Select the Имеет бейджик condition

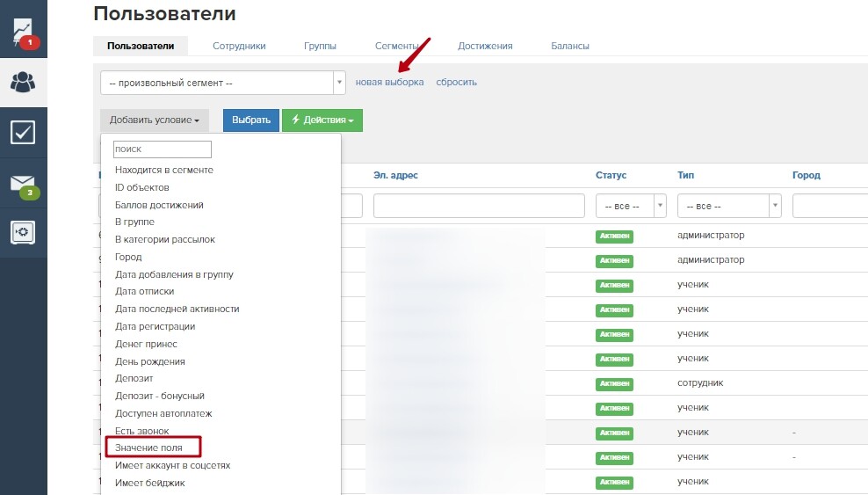coord(150,483)
